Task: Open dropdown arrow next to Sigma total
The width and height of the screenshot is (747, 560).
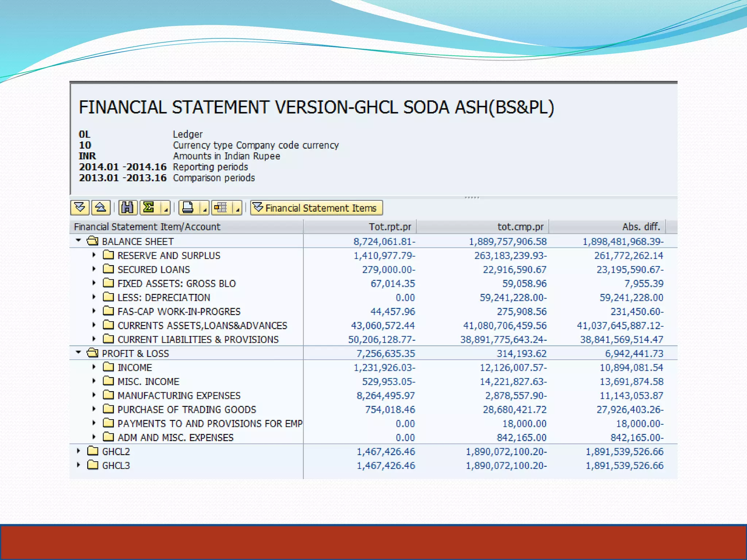Action: point(166,209)
